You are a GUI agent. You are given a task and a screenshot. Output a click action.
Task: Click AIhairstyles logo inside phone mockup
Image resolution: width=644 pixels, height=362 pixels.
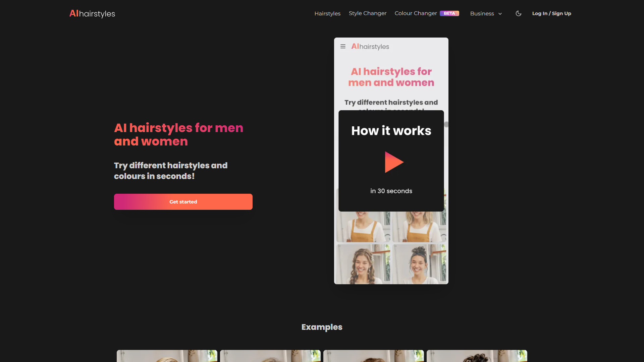tap(370, 47)
